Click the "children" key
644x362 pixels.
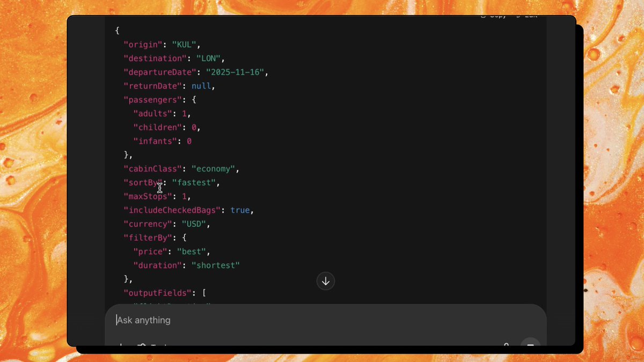158,127
